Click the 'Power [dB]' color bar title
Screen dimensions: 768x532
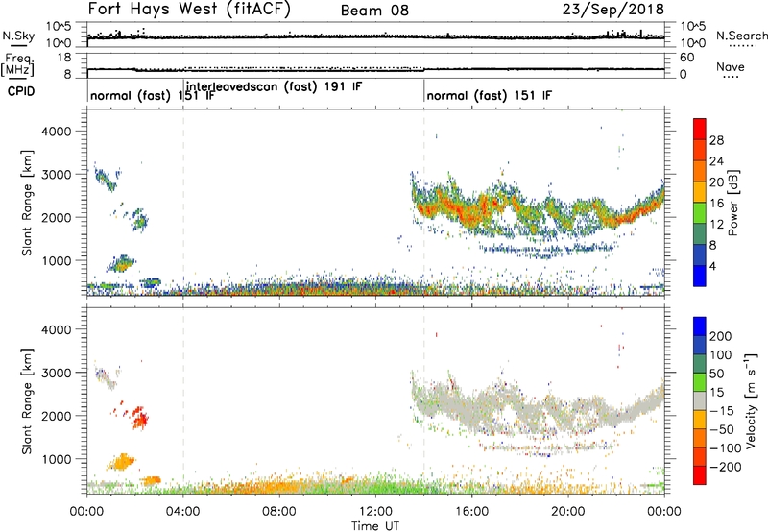(x=732, y=203)
